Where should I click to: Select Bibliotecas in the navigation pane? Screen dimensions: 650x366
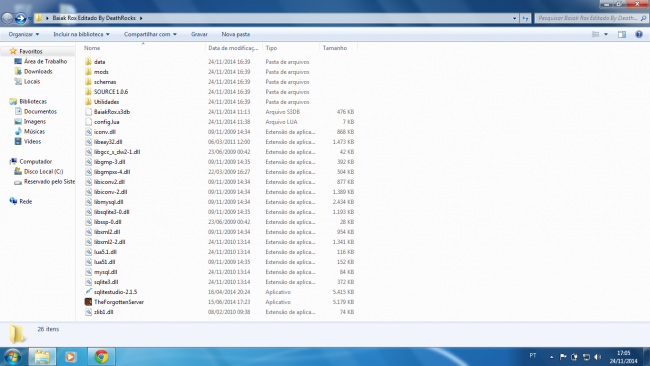(33, 102)
